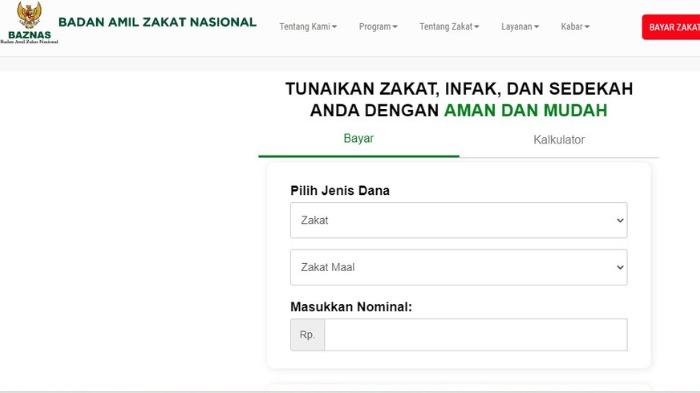The height and width of the screenshot is (393, 700).
Task: Open the Layanan dropdown menu
Action: 520,27
